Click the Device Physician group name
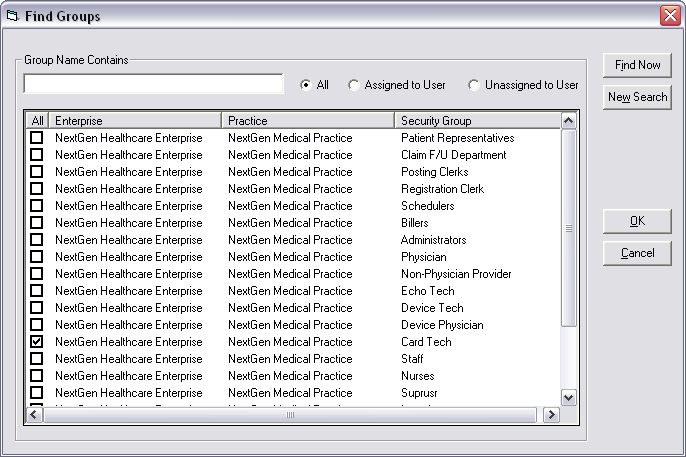This screenshot has height=457, width=686. [x=442, y=325]
